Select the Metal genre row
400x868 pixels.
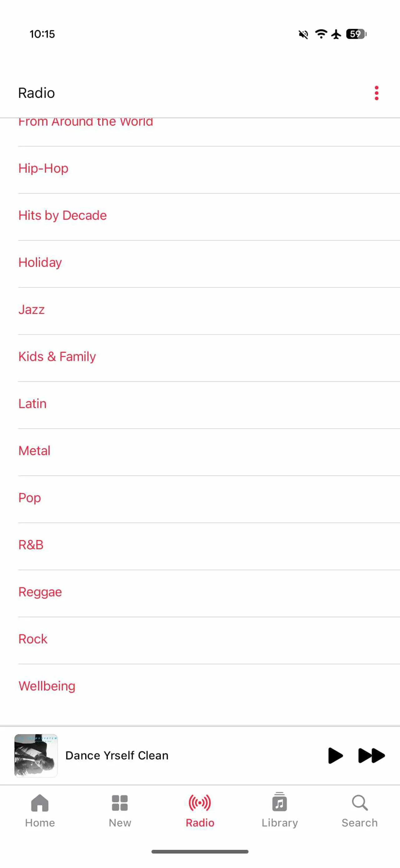tap(209, 451)
